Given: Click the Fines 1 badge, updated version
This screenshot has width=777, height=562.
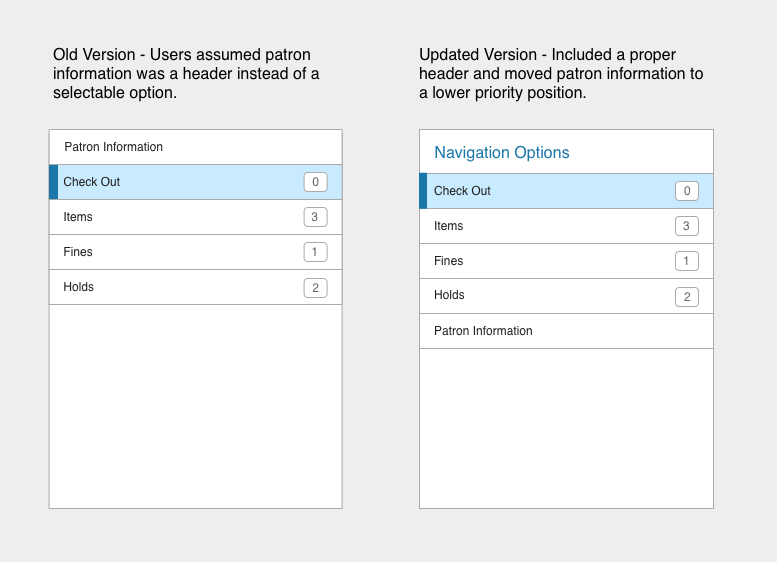Looking at the screenshot, I should [x=686, y=261].
